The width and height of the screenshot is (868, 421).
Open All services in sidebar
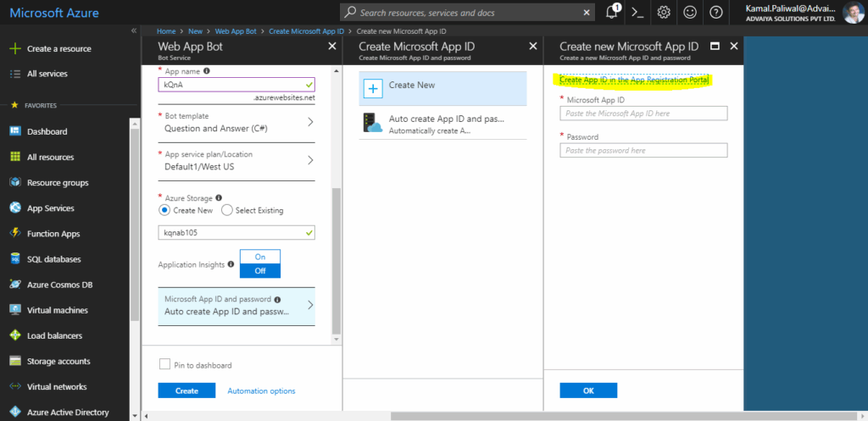click(x=47, y=74)
